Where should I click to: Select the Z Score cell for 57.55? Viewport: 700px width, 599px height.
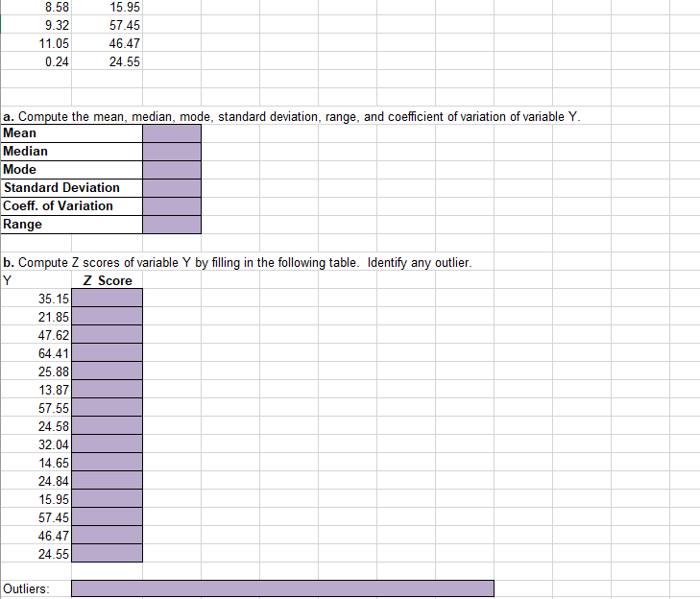(x=108, y=408)
